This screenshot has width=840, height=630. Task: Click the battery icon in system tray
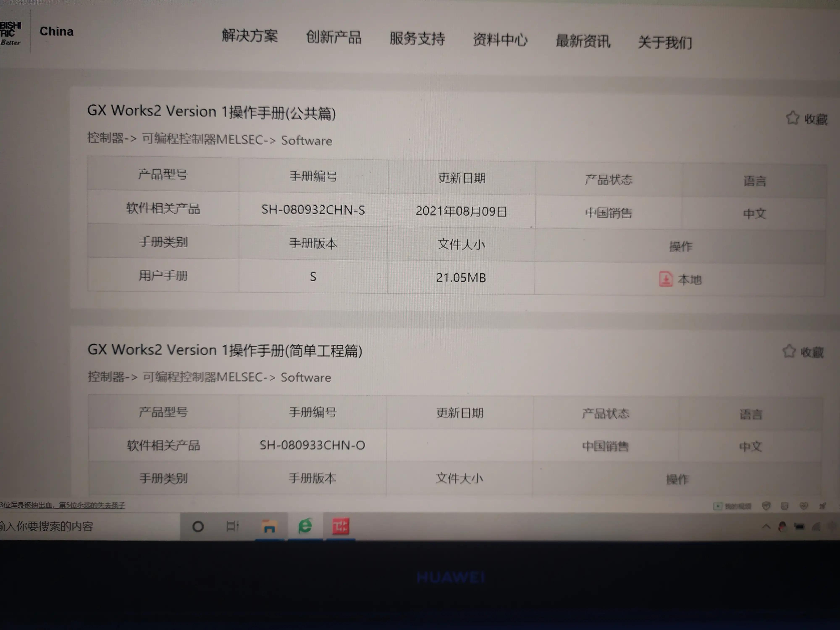[799, 527]
